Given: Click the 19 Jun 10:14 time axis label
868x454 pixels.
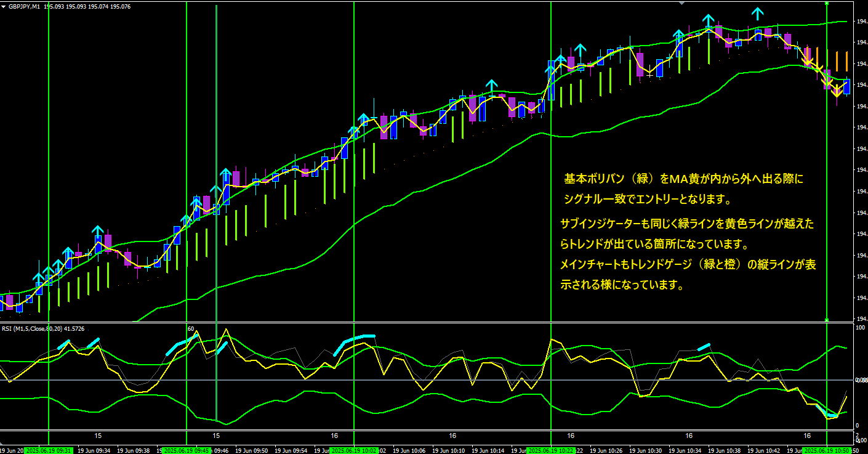Looking at the screenshot, I should pos(489,450).
